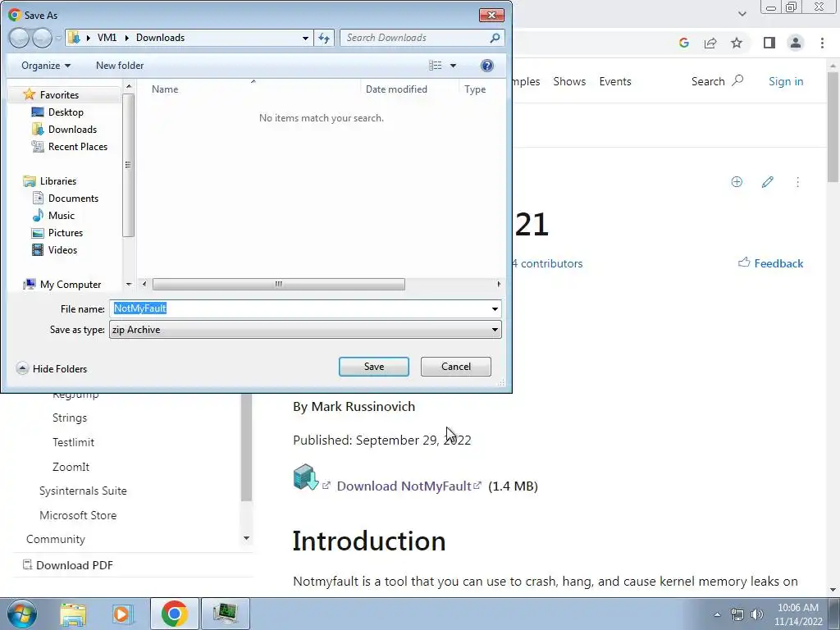Select Recent Places in navigation pane
Image resolution: width=840 pixels, height=630 pixels.
pyautogui.click(x=78, y=146)
